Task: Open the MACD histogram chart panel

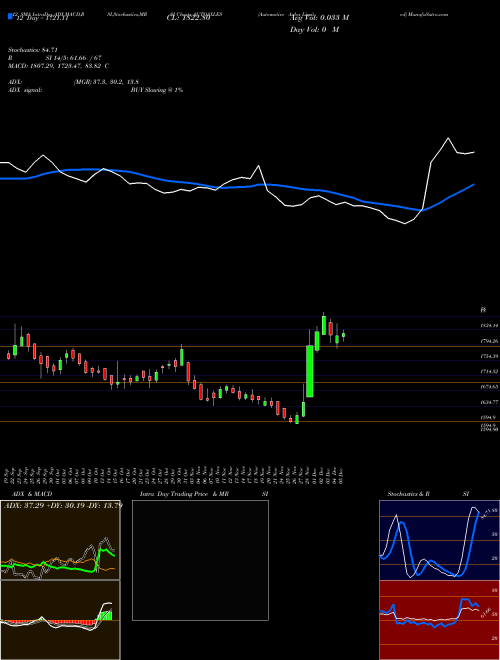Action: click(x=60, y=620)
